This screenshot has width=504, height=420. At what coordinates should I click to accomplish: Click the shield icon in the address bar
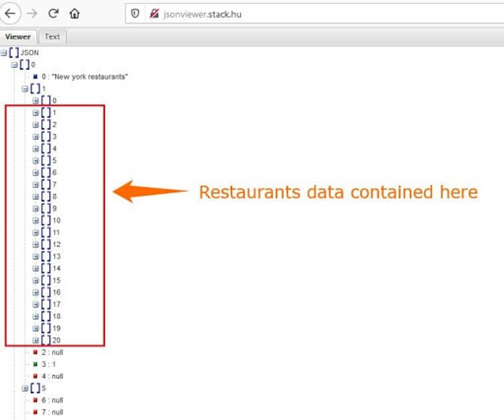click(135, 14)
